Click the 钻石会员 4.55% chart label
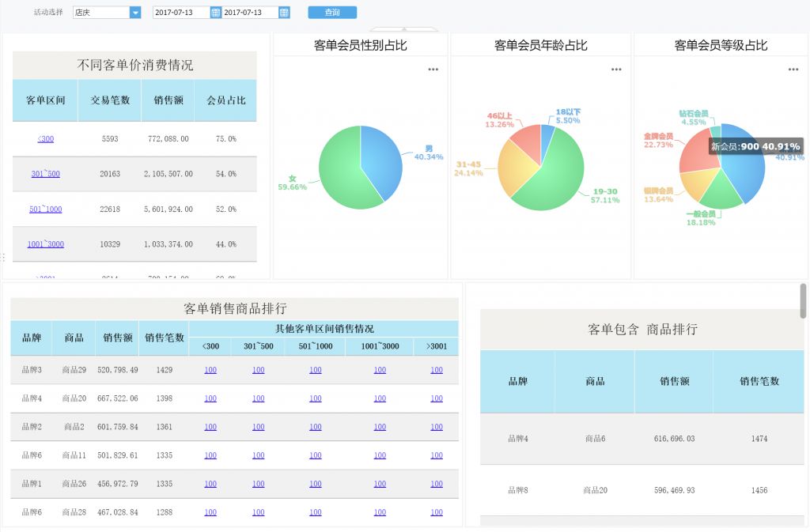 point(693,118)
